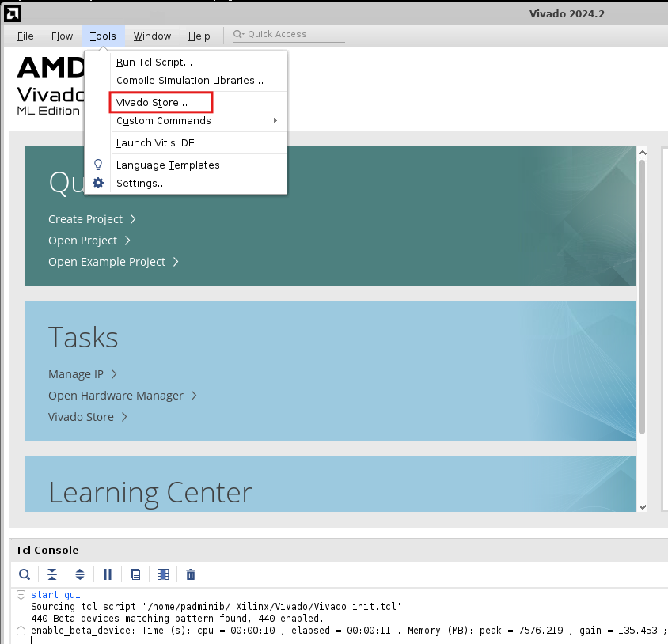Expand the Custom Commands submenu arrow

[275, 121]
